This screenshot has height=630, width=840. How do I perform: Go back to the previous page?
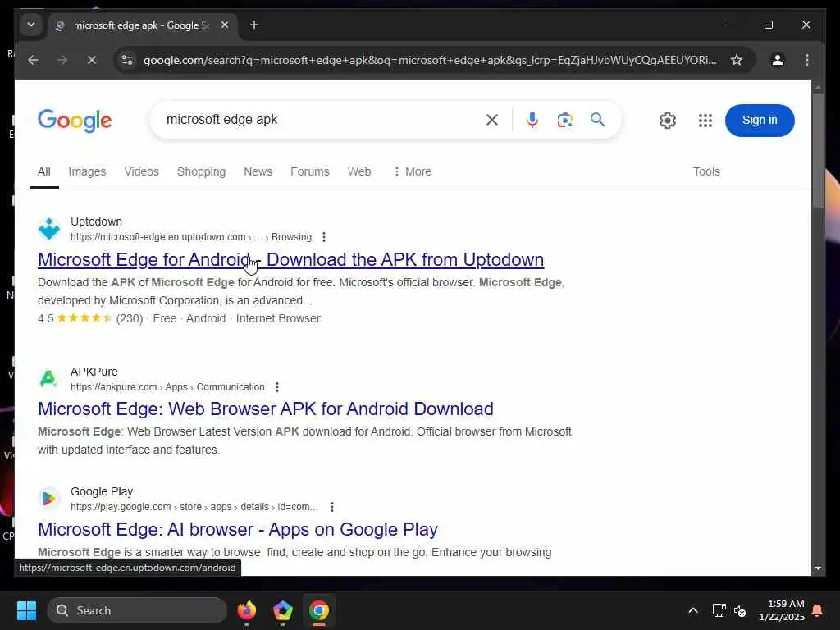[x=33, y=60]
